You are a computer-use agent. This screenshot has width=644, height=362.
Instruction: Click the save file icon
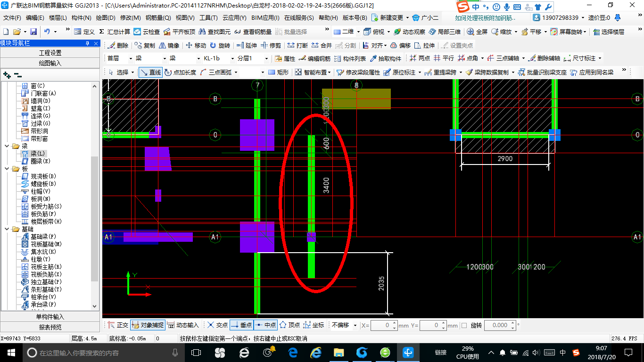[x=33, y=32]
